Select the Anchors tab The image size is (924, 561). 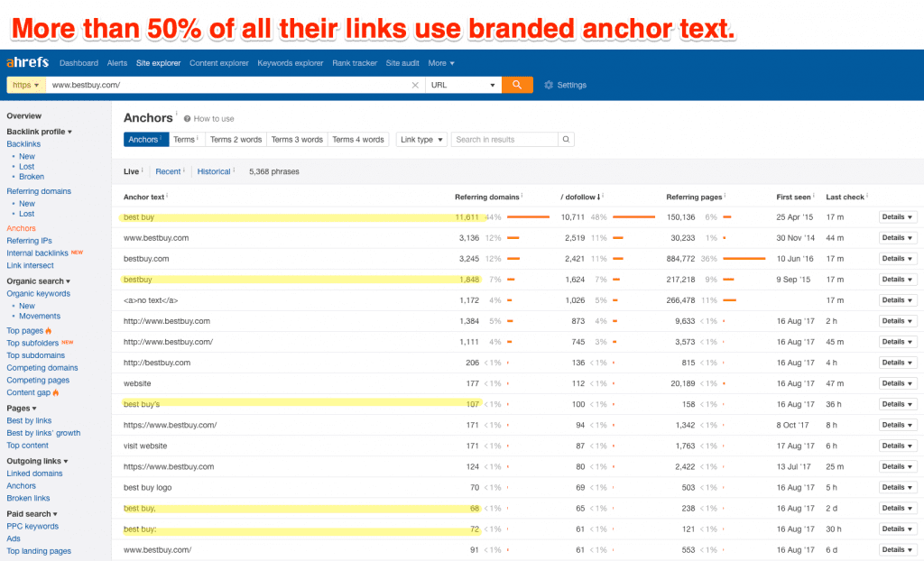145,140
